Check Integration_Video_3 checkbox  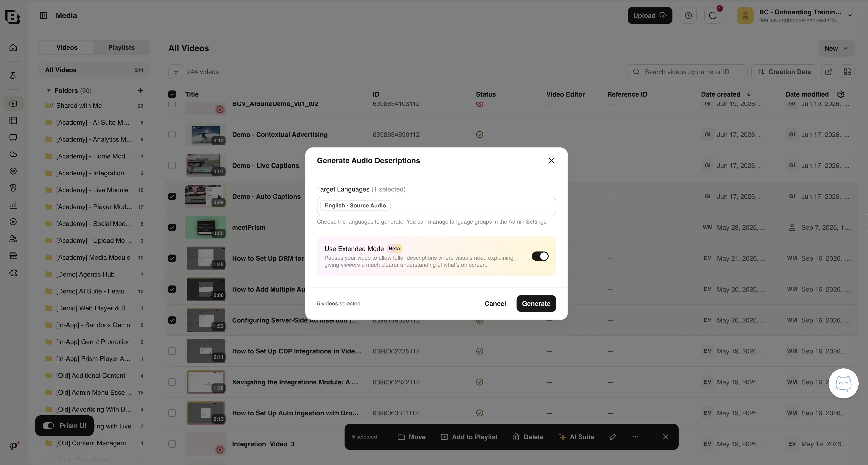pyautogui.click(x=172, y=444)
